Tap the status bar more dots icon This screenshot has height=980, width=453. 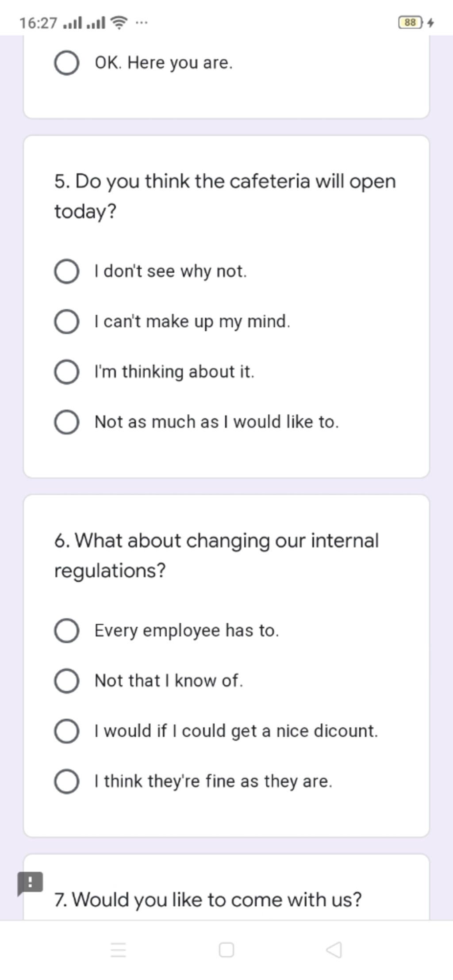(142, 22)
